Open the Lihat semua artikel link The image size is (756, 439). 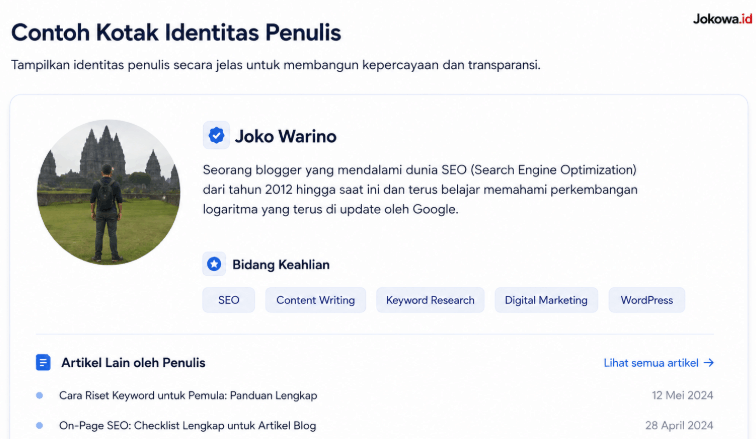[659, 362]
